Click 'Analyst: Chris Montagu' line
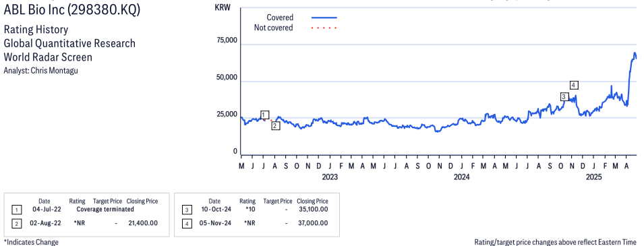 pos(40,70)
